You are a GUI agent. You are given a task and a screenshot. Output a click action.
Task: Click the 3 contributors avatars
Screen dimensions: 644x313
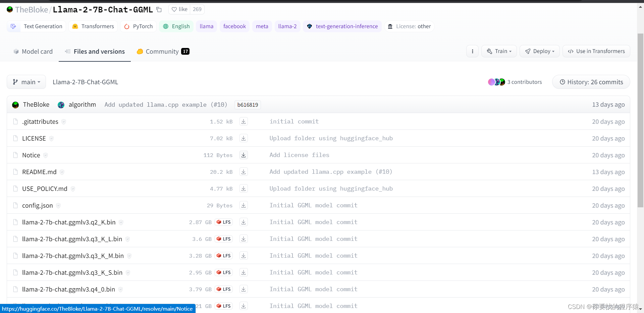pos(496,82)
